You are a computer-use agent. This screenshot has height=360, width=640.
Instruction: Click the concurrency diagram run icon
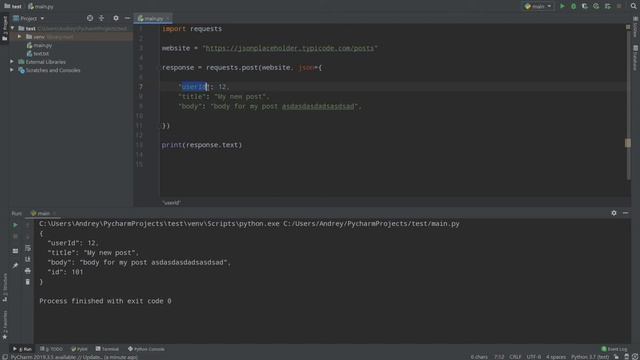tap(608, 6)
